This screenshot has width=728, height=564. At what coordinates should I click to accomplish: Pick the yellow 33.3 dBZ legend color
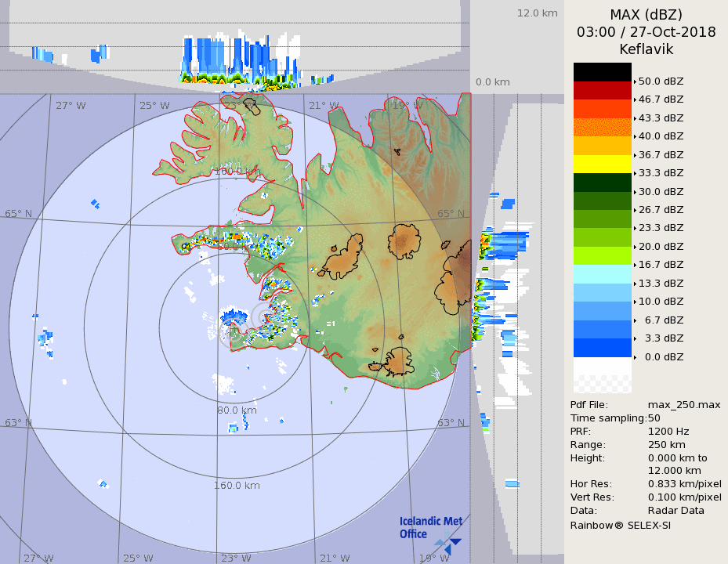(602, 164)
